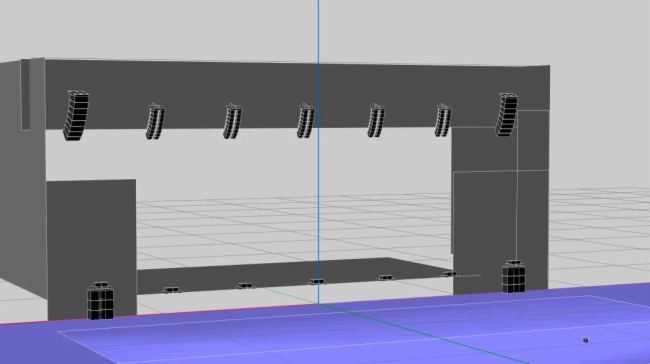Select the left ground-stacked subwoofer cluster

(100, 301)
